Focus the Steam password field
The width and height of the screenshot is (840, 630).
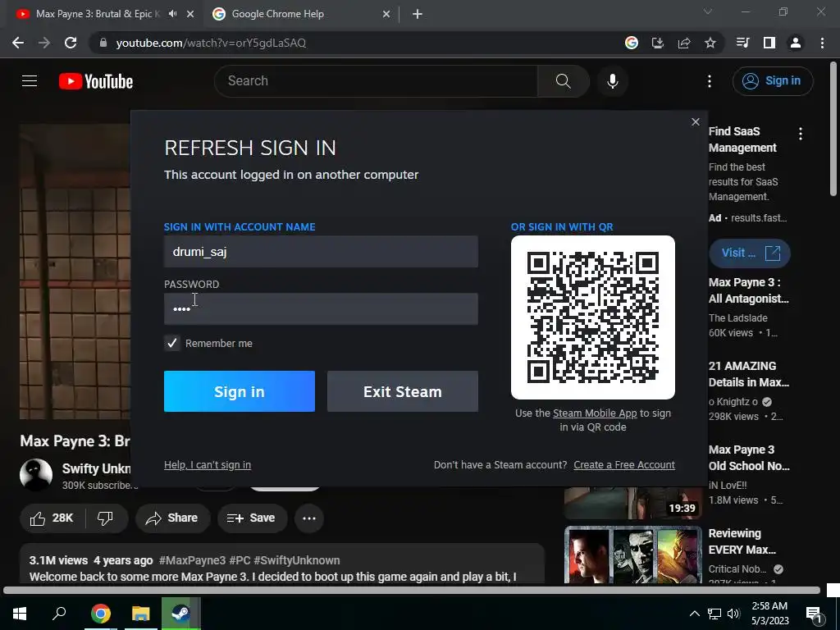click(x=321, y=308)
